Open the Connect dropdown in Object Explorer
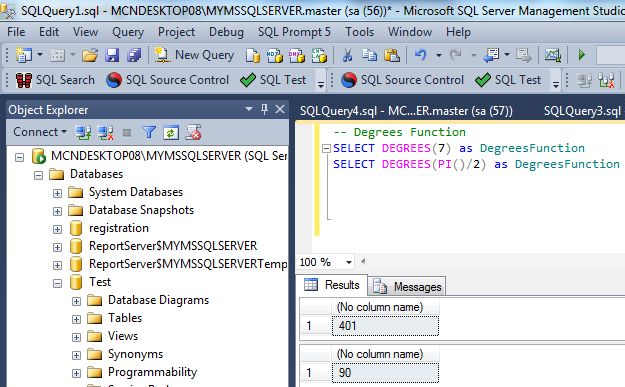 click(x=39, y=132)
